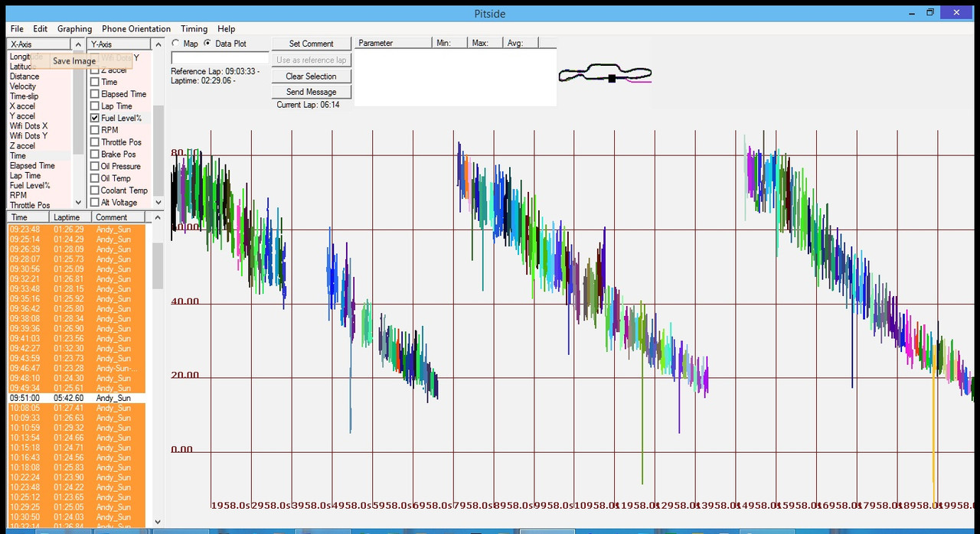980x534 pixels.
Task: Open the Timing menu
Action: click(x=194, y=29)
